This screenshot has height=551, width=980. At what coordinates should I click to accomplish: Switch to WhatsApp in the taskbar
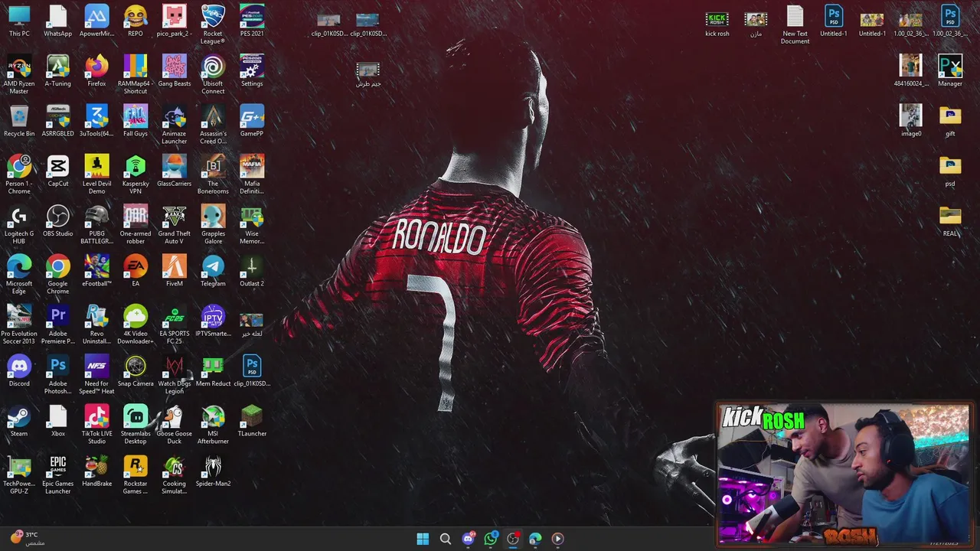491,539
